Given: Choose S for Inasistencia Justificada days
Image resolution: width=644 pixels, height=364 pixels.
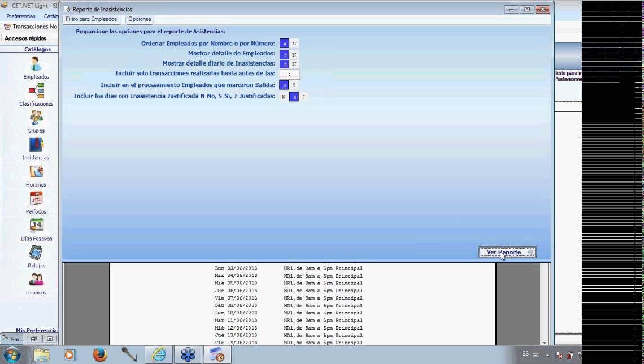Looking at the screenshot, I should click(294, 97).
